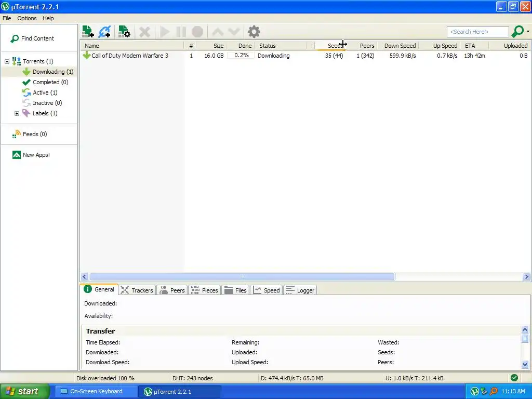The width and height of the screenshot is (532, 399).
Task: Click the green network status check icon
Action: click(x=514, y=378)
